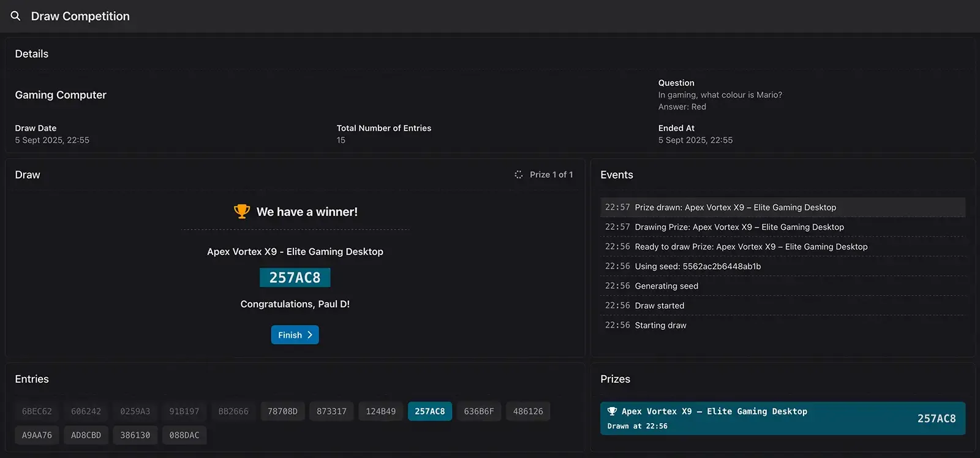This screenshot has height=458, width=980.
Task: Click the We have a winner! heading
Action: tap(307, 212)
